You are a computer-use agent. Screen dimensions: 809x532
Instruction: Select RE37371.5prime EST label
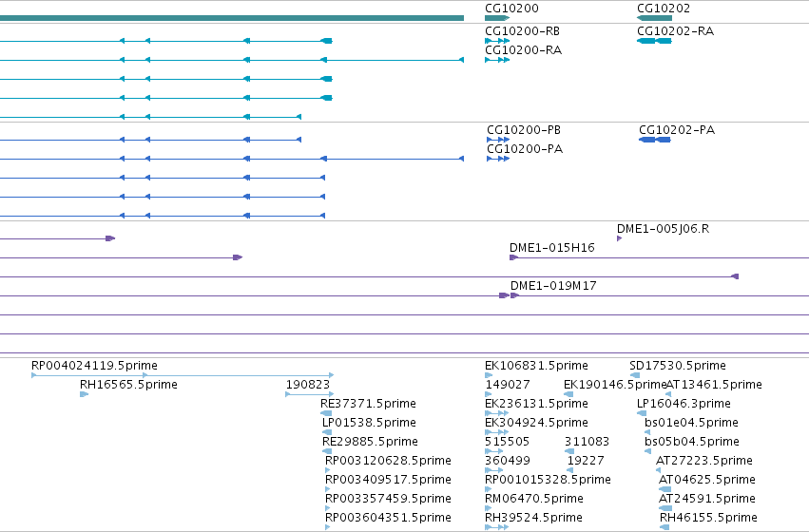(x=369, y=404)
